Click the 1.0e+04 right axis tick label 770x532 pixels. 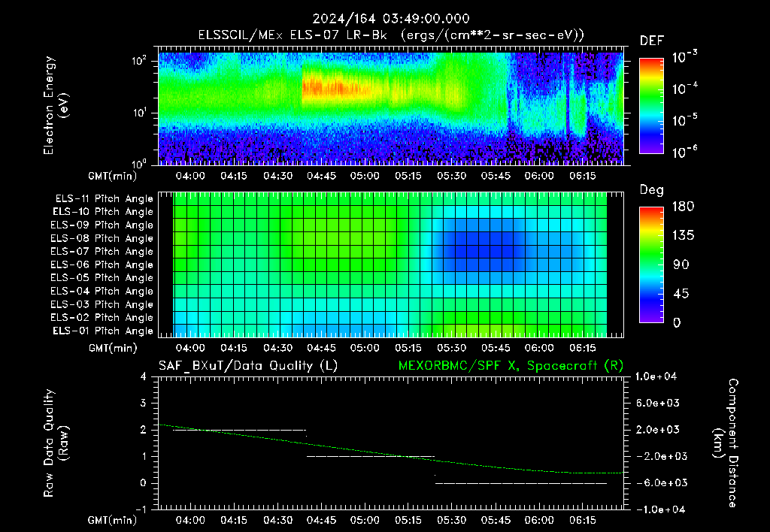click(656, 376)
